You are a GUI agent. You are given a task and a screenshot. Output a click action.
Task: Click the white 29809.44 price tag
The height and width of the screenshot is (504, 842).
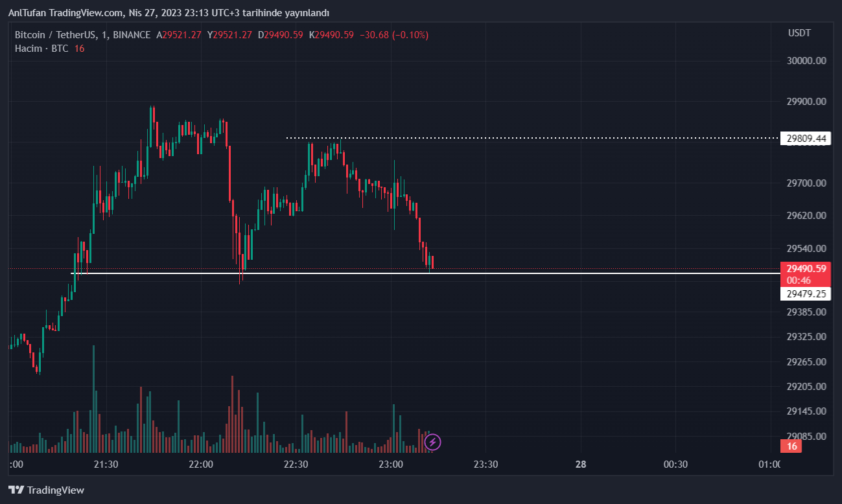(806, 139)
